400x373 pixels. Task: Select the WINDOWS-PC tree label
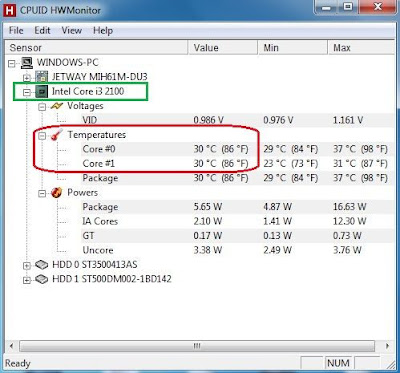coord(68,63)
